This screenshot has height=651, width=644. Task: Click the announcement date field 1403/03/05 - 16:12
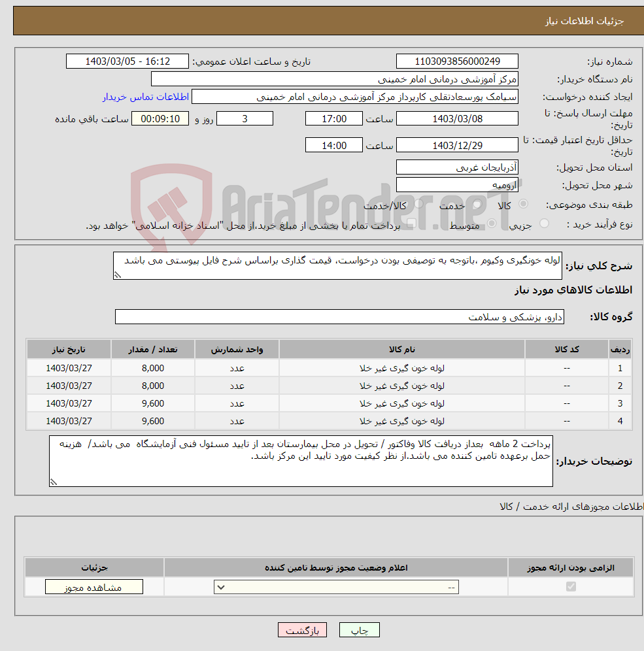click(127, 61)
